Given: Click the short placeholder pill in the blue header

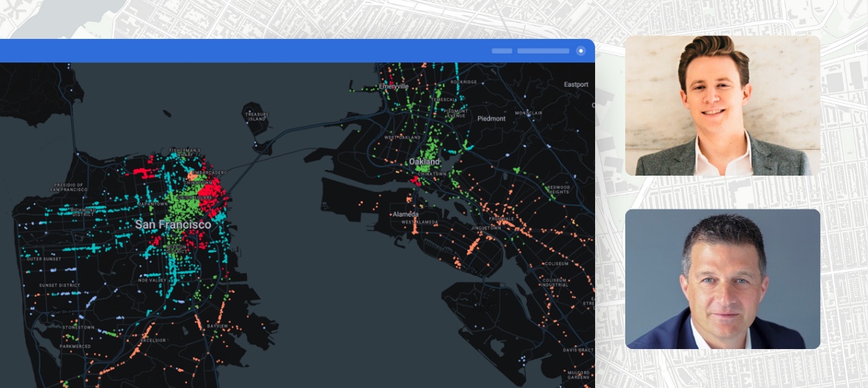Looking at the screenshot, I should [x=502, y=51].
